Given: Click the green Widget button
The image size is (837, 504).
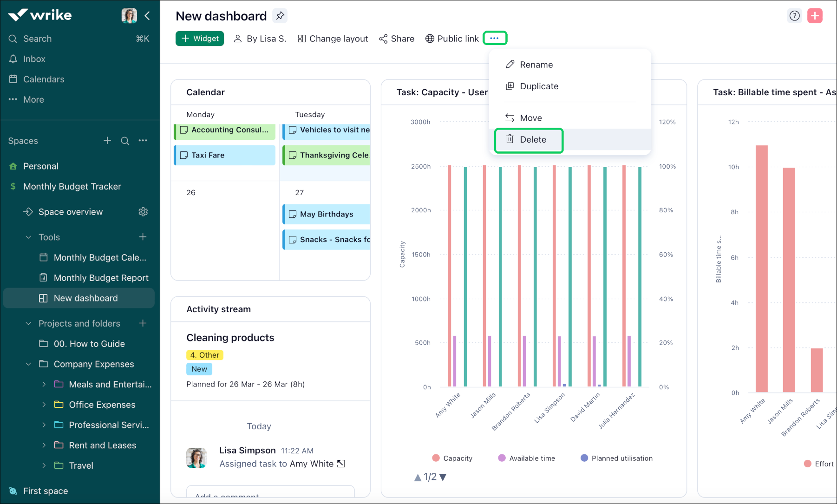Looking at the screenshot, I should pos(200,39).
